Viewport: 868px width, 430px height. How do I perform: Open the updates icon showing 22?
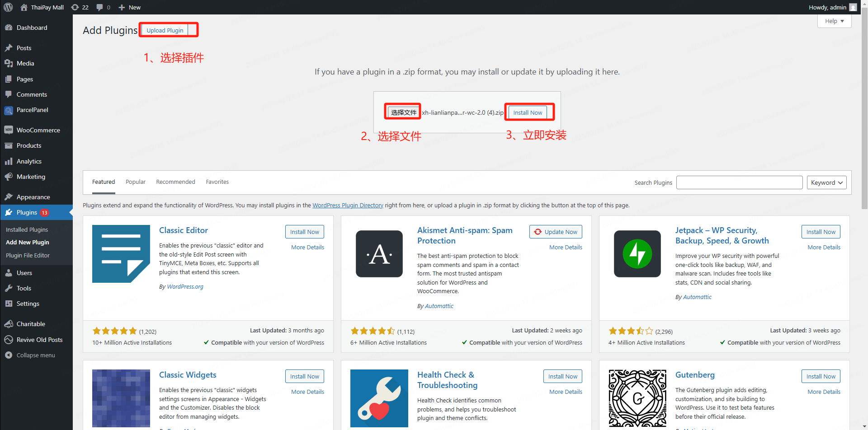pyautogui.click(x=75, y=7)
